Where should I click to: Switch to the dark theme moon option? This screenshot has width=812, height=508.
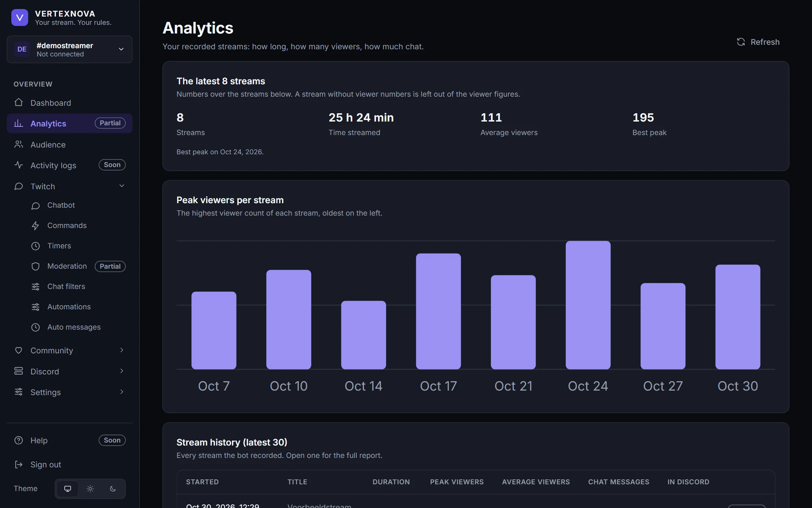tap(113, 489)
